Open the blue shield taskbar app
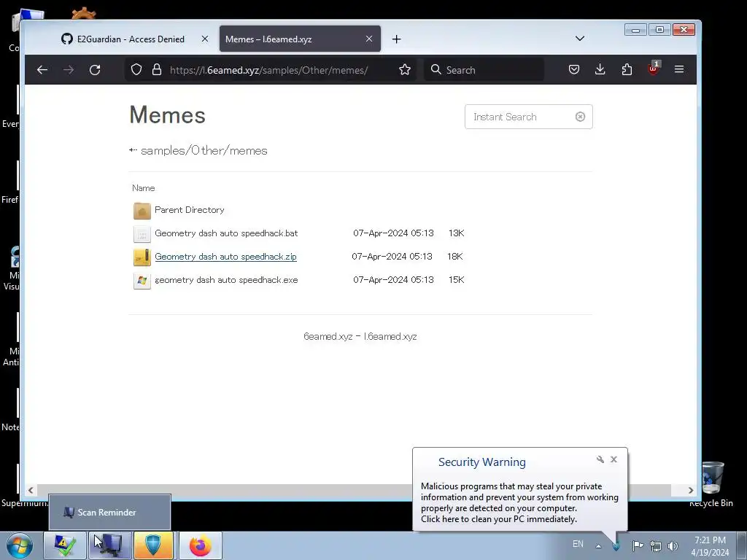Image resolution: width=747 pixels, height=560 pixels. tap(153, 545)
